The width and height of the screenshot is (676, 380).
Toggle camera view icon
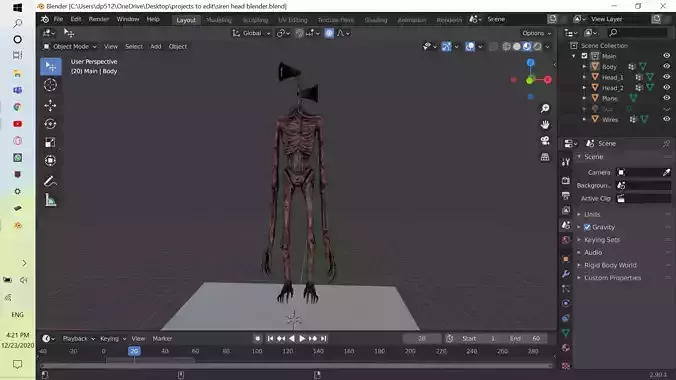545,141
